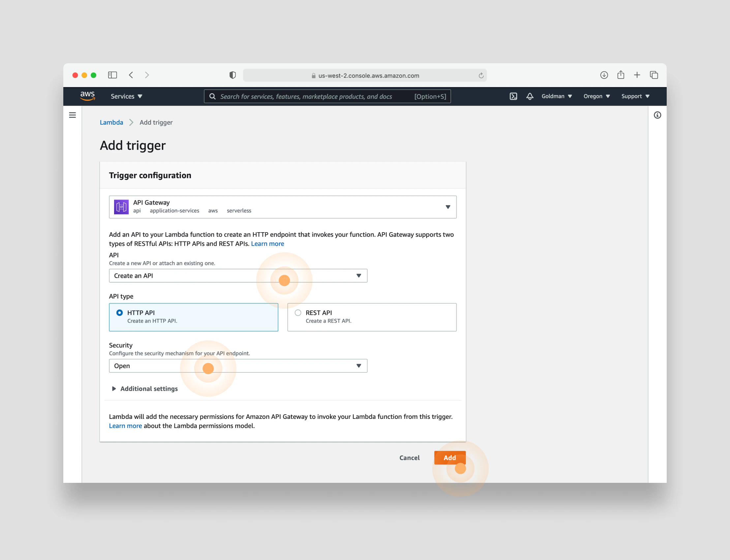Click the application-services tag

pyautogui.click(x=175, y=211)
